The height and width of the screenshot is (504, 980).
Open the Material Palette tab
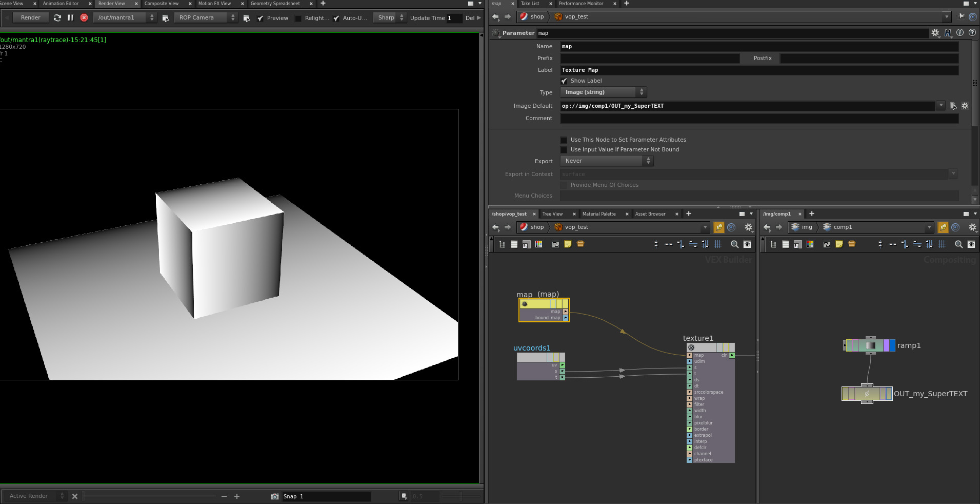[598, 214]
